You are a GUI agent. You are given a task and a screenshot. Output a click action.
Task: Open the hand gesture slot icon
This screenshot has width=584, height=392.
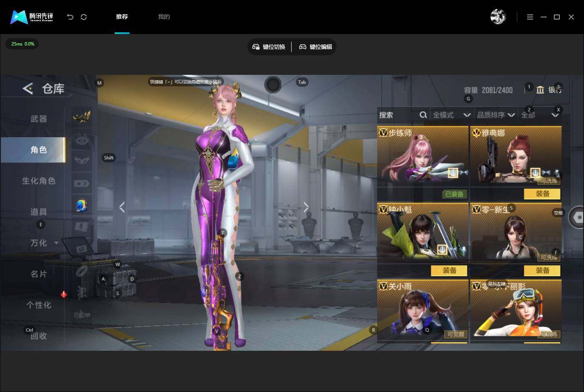(82, 315)
